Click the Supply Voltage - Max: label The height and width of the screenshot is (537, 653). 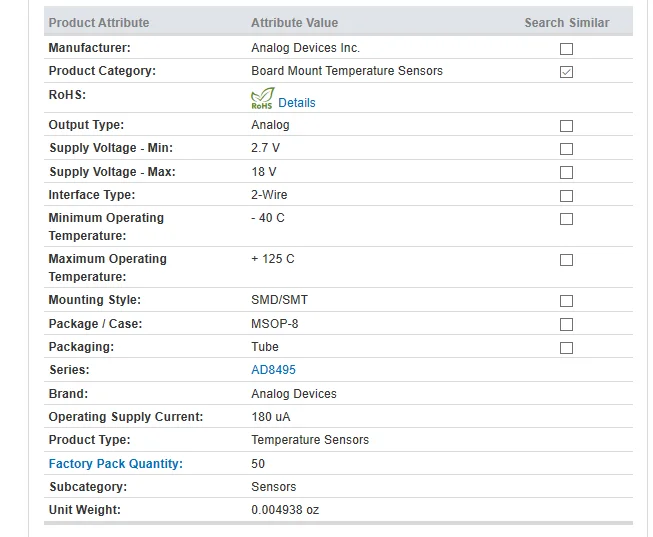coord(112,172)
